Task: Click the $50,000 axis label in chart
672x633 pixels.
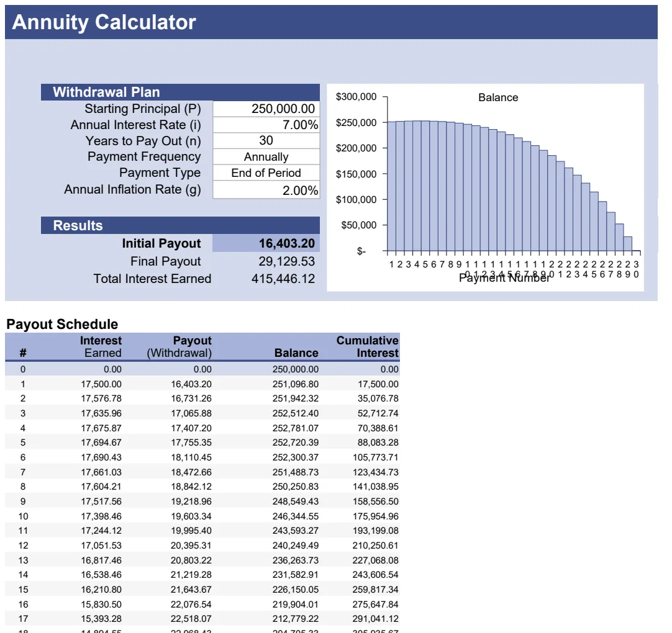Action: 359,225
